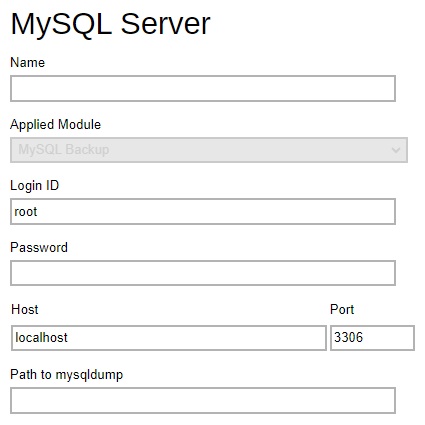
Task: Click the Port field showing 3306
Action: pos(372,338)
